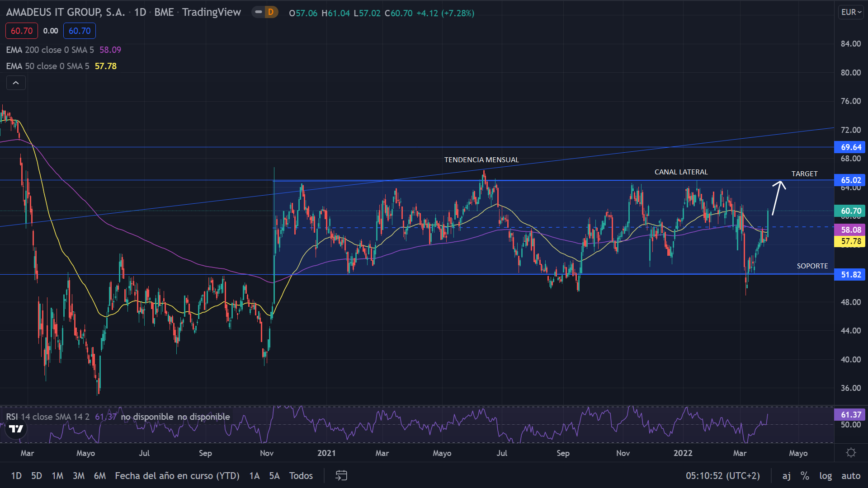This screenshot has width=868, height=488.
Task: Select the 6M time range
Action: click(x=99, y=475)
